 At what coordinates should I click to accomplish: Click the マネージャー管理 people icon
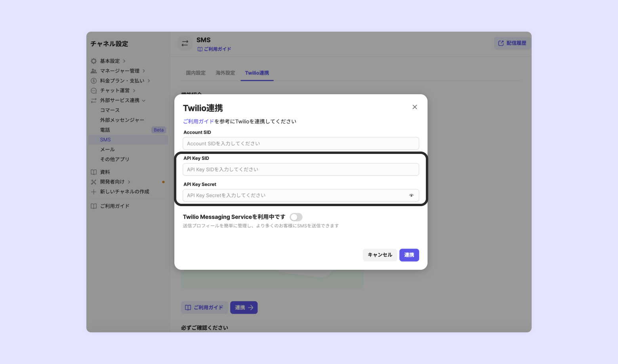click(x=94, y=71)
